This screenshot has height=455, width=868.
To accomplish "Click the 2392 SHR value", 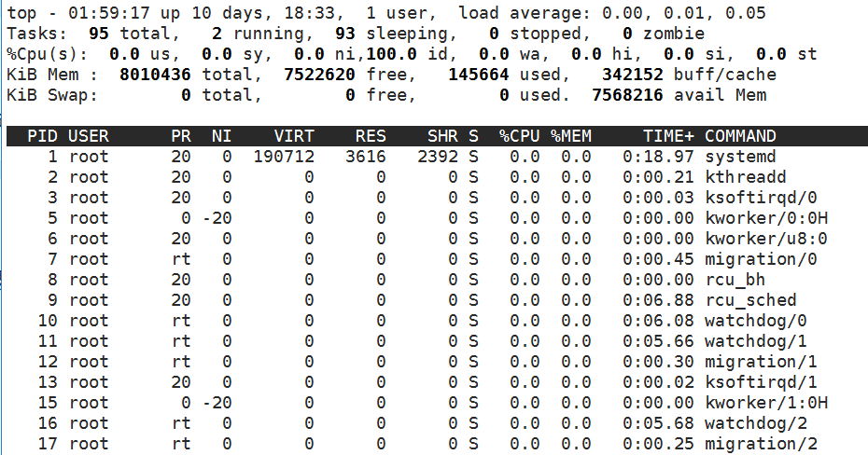I will pyautogui.click(x=438, y=157).
